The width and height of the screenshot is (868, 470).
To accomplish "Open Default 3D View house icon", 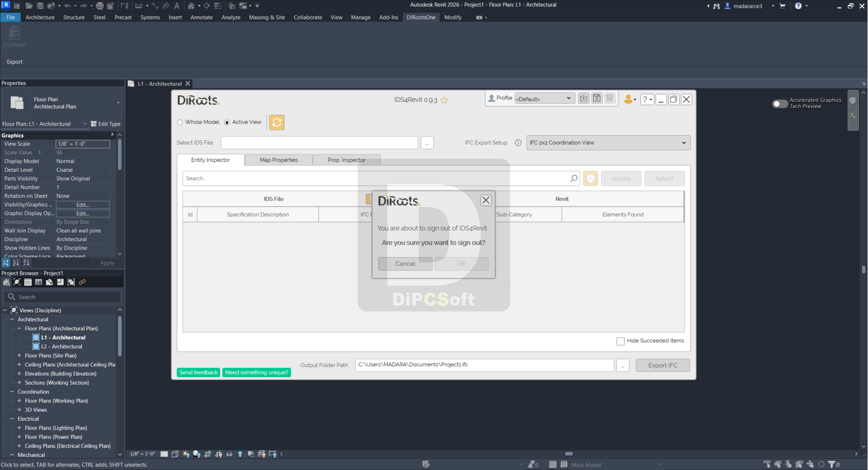I will (191, 6).
